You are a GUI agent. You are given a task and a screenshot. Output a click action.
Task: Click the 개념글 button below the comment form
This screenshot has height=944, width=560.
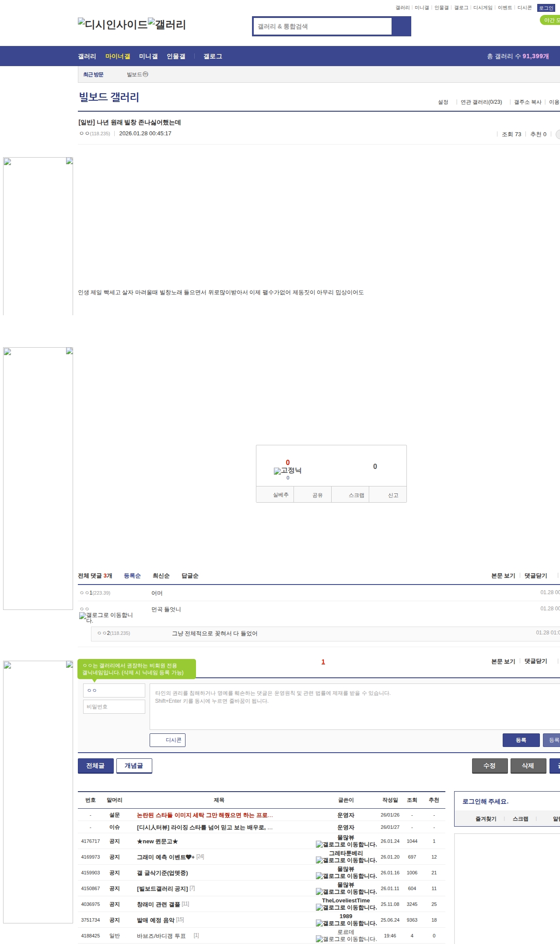[134, 766]
